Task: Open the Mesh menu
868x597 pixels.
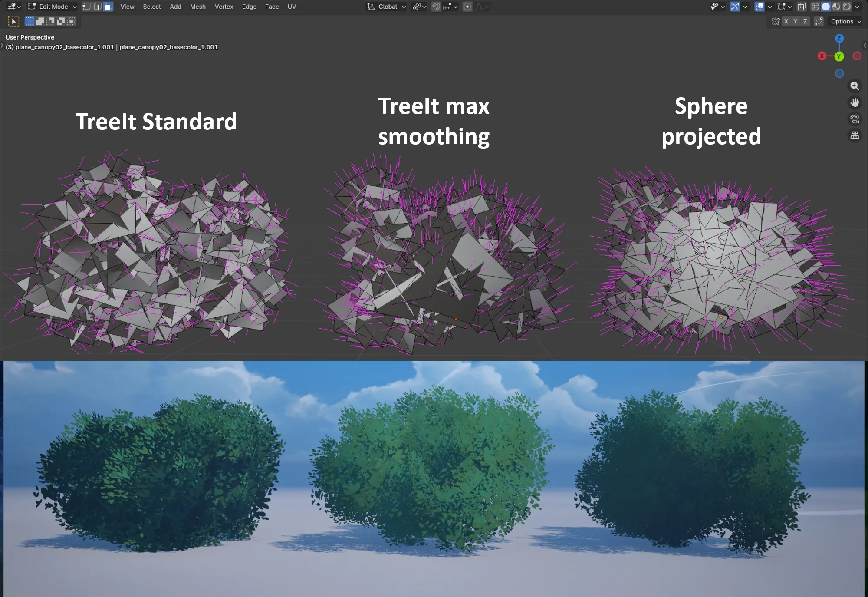Action: click(198, 7)
